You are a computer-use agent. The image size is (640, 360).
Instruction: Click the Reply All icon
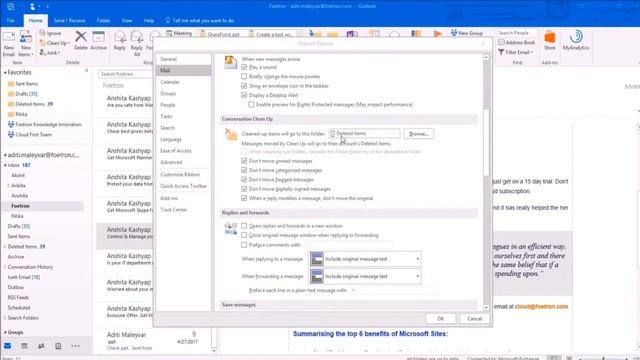click(x=137, y=37)
